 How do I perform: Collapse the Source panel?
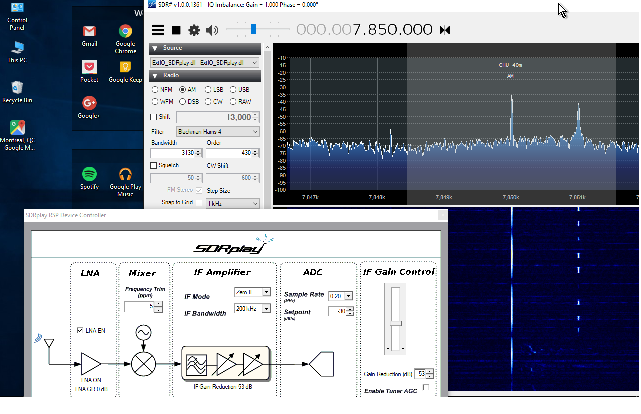(x=155, y=48)
